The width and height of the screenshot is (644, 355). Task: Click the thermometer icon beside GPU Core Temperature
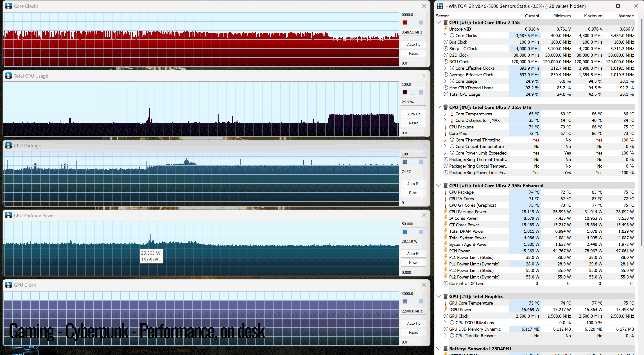coord(445,303)
